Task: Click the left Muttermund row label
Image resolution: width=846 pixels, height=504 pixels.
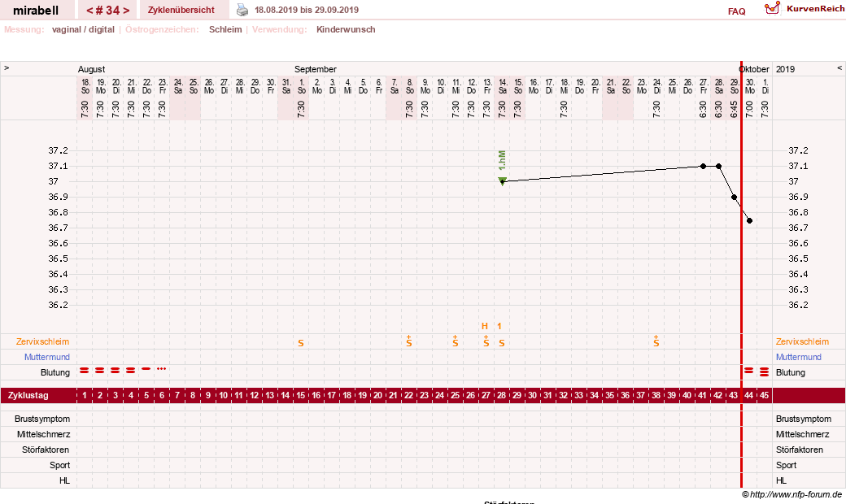Action: click(47, 357)
